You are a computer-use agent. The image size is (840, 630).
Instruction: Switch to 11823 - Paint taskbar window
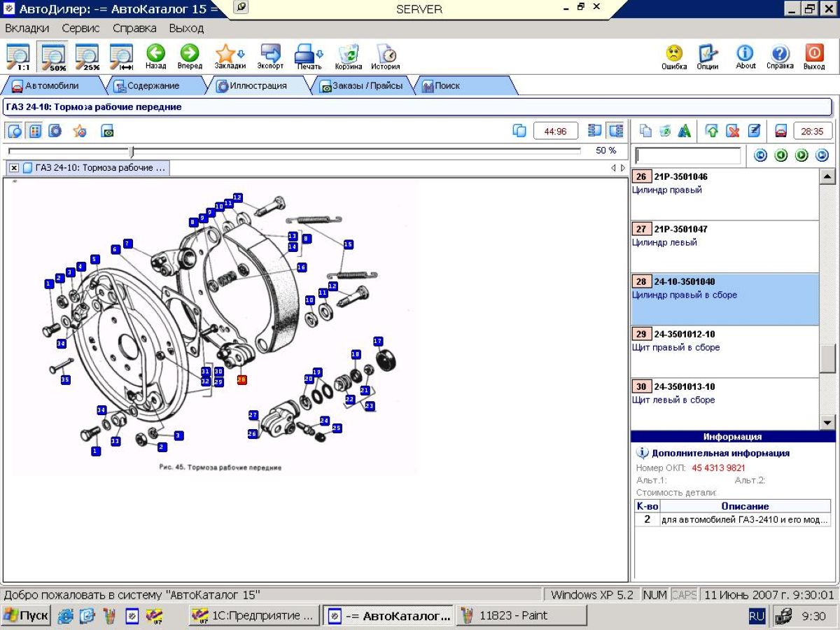click(x=521, y=616)
